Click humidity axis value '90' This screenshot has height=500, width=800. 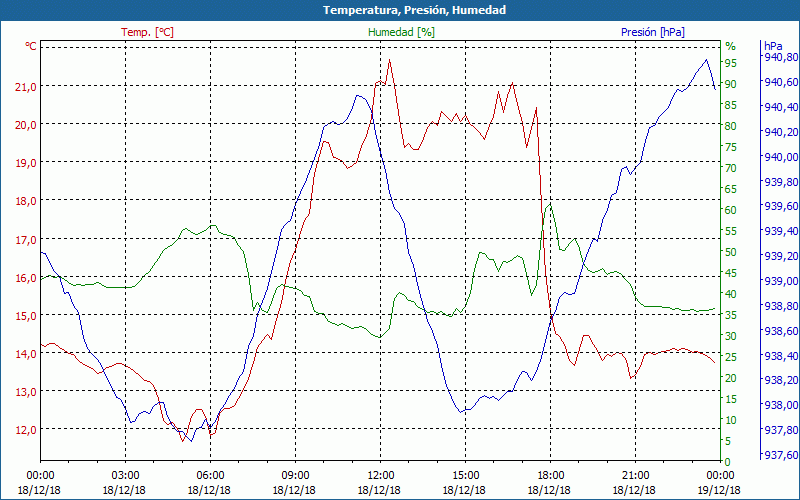pos(731,84)
